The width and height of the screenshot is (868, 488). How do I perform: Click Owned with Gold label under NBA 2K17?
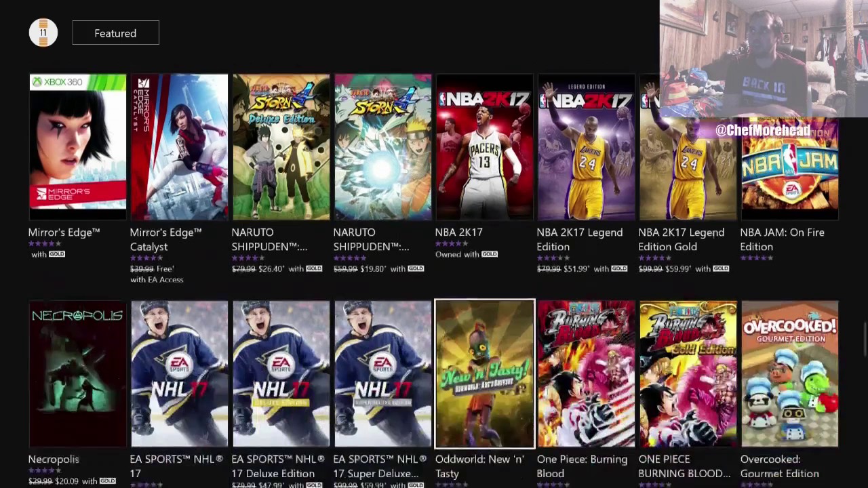click(467, 254)
